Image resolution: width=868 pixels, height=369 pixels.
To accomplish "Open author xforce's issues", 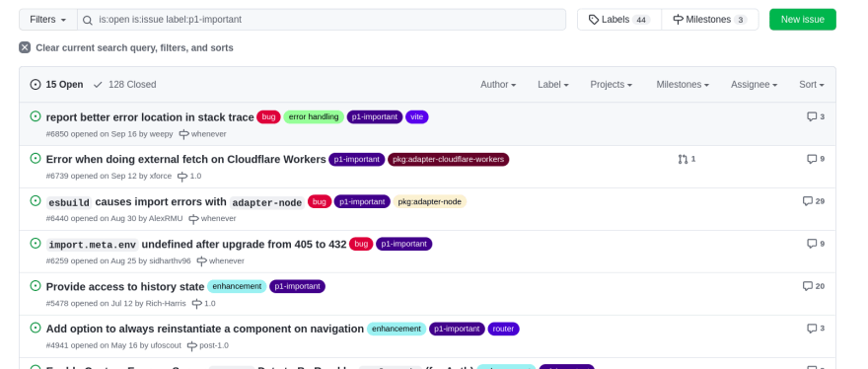I will 161,177.
